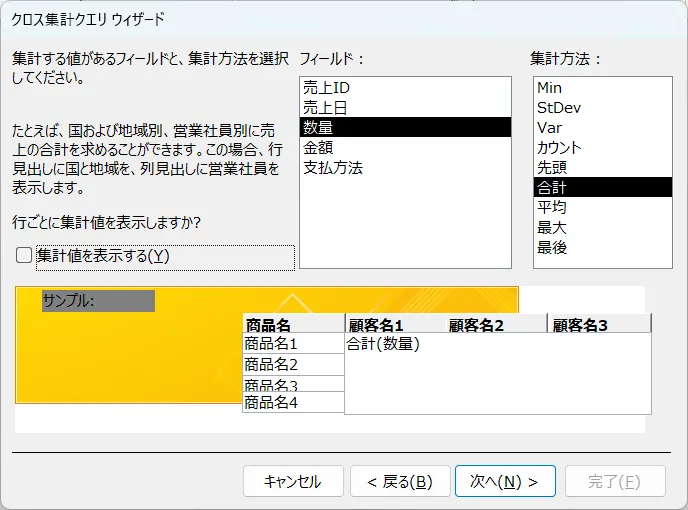Pick StDev as the aggregate function
688x510 pixels.
pos(602,107)
